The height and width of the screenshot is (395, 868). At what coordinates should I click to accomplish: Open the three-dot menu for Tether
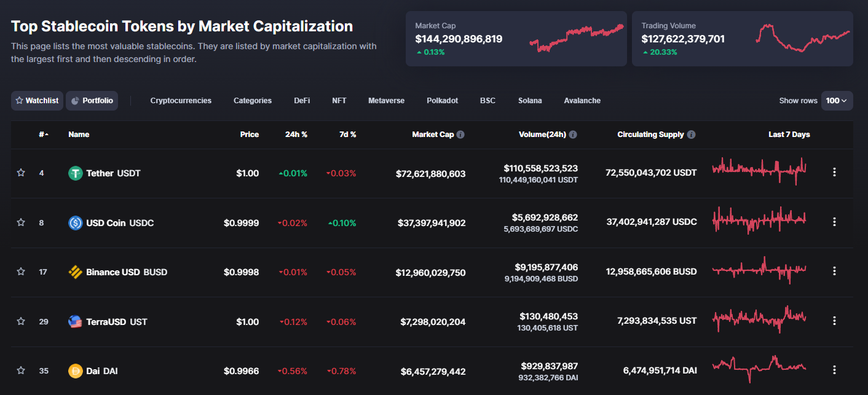834,173
